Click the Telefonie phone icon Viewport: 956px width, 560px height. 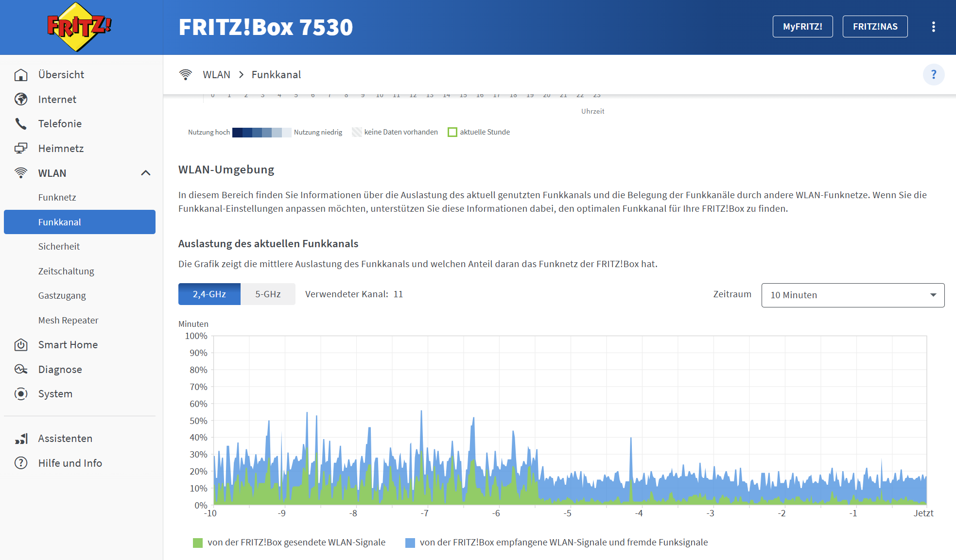click(x=21, y=124)
